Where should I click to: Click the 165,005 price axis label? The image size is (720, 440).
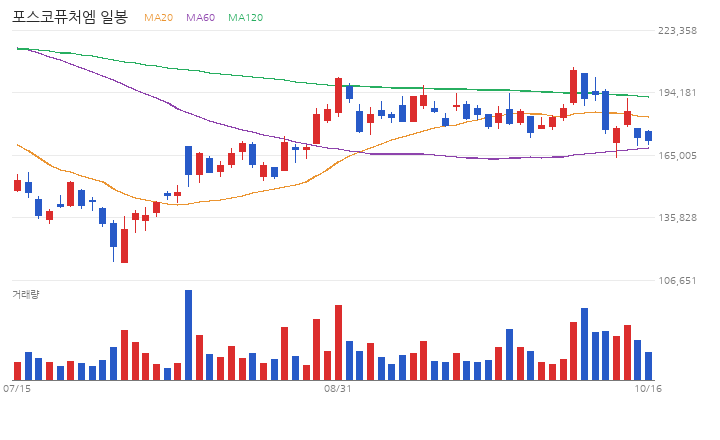click(677, 156)
